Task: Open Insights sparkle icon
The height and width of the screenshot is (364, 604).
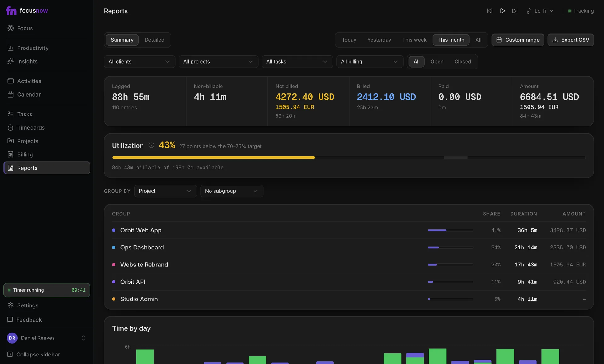Action: tap(10, 61)
